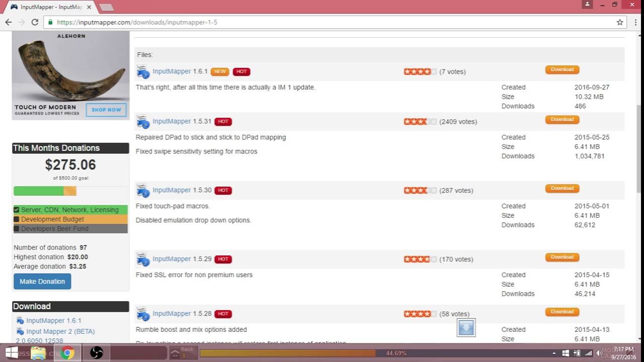Click the file icon beside InputMapper 1.5.31

(x=143, y=121)
